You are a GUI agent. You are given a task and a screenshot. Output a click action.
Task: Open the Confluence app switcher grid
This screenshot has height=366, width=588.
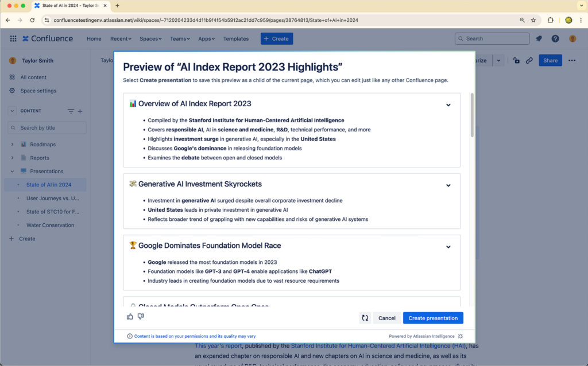[13, 38]
